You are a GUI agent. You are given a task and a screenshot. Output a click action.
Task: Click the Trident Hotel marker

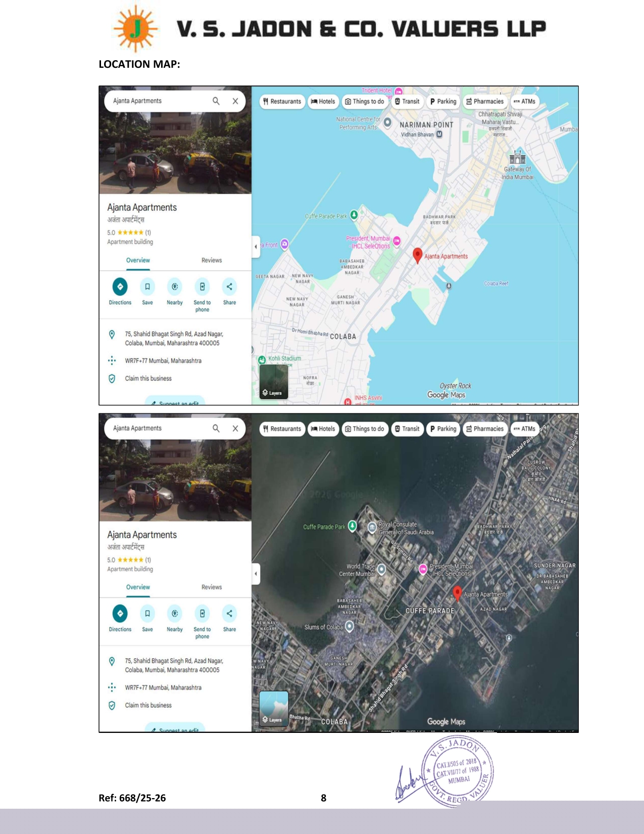[x=399, y=91]
